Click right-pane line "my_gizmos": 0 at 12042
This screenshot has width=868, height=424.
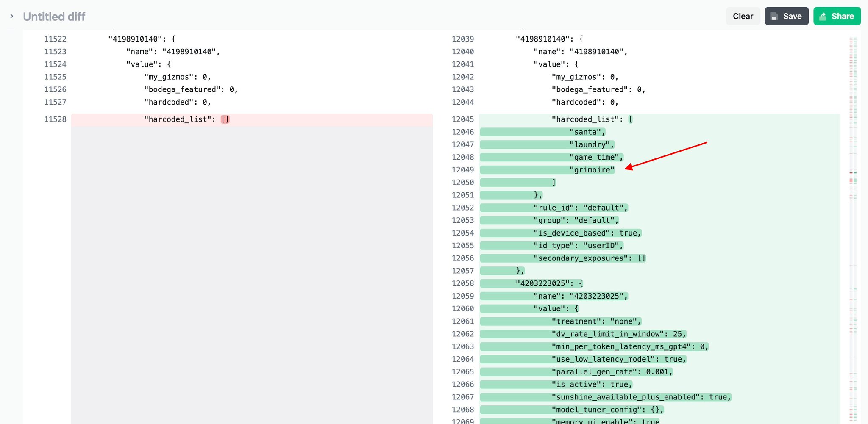click(585, 77)
